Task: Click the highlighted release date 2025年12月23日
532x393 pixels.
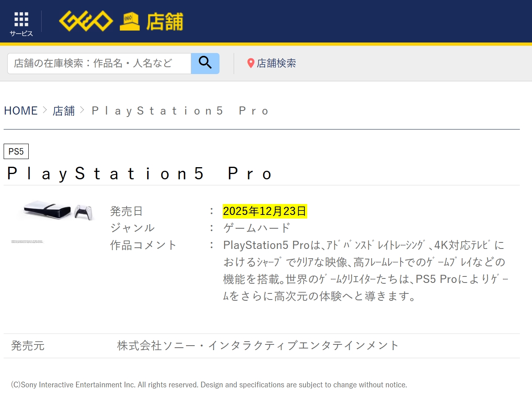Action: click(x=265, y=211)
